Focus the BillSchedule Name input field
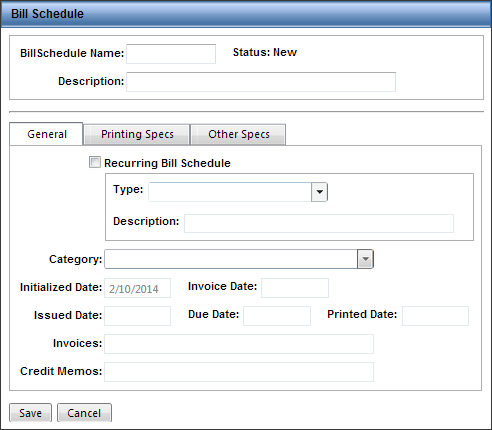Viewport: 492px width, 430px height. (x=171, y=54)
